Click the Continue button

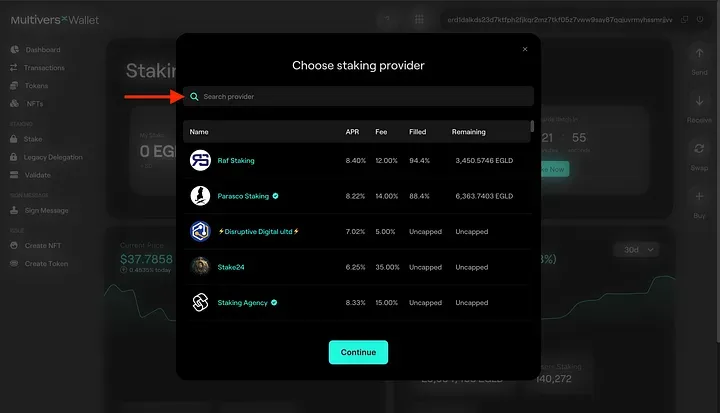(358, 352)
